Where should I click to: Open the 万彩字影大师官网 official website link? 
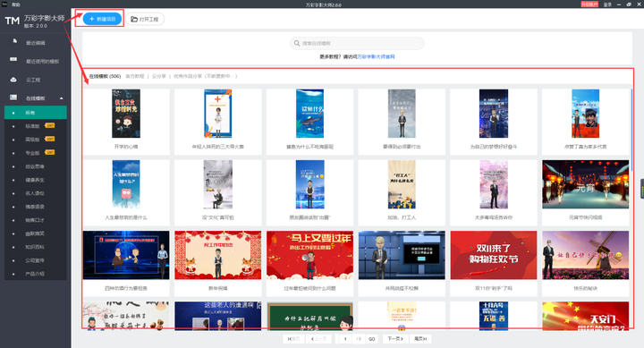[x=376, y=56]
